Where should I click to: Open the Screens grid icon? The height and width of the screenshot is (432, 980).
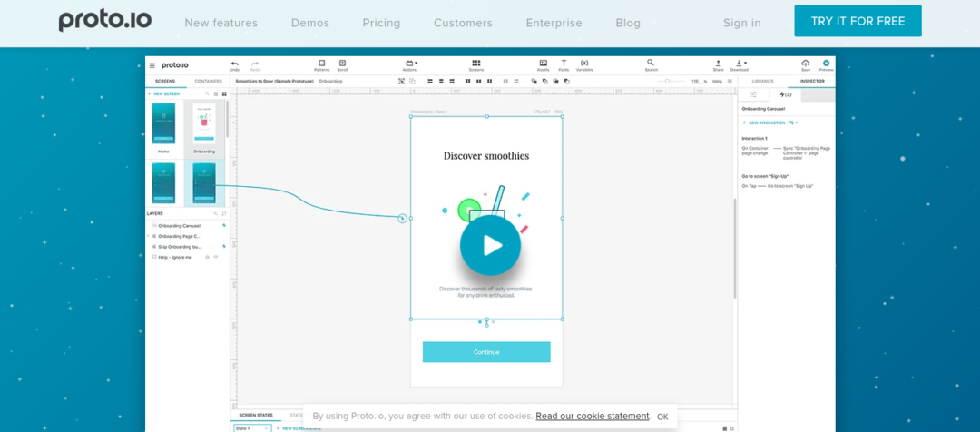click(x=476, y=64)
